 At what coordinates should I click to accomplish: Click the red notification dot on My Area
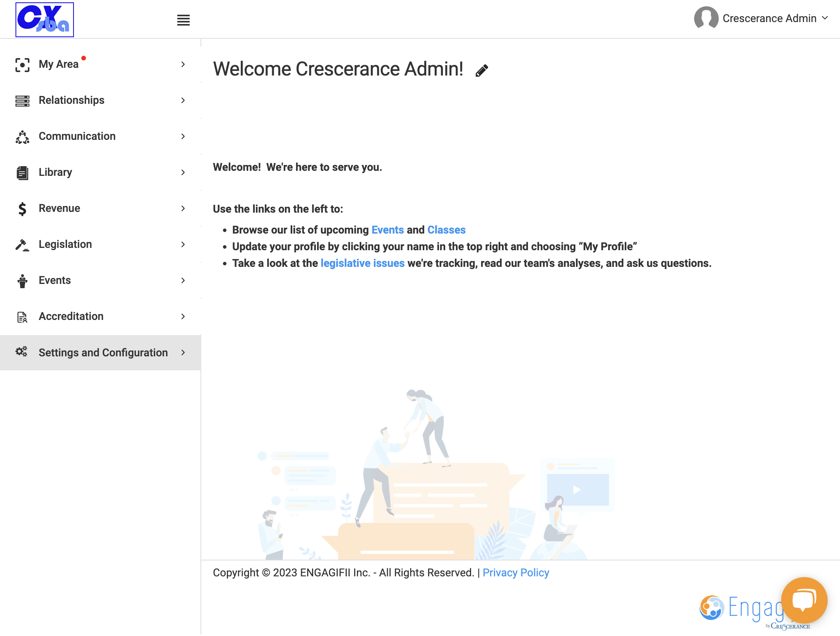point(84,58)
